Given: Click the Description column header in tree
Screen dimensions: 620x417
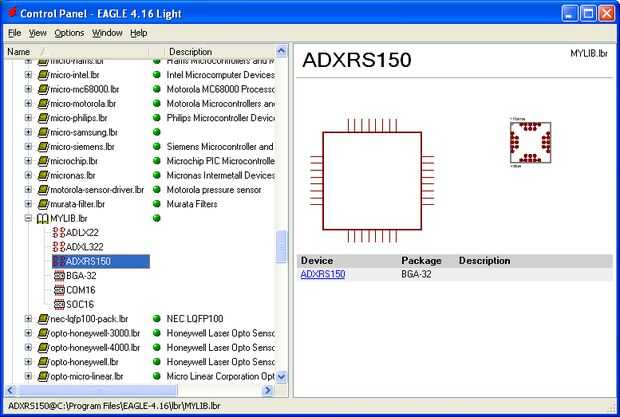Looking at the screenshot, I should click(x=220, y=52).
